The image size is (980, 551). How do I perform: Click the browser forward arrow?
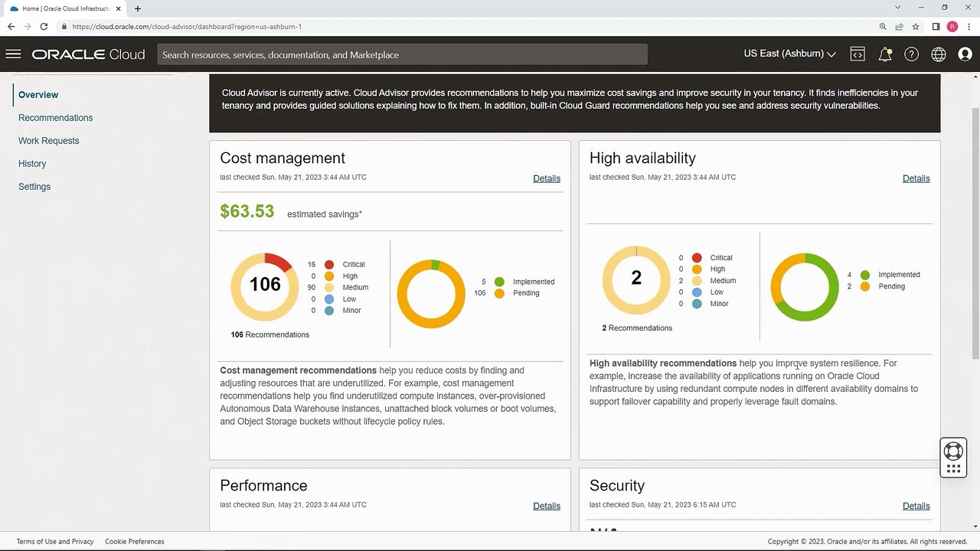click(x=28, y=26)
